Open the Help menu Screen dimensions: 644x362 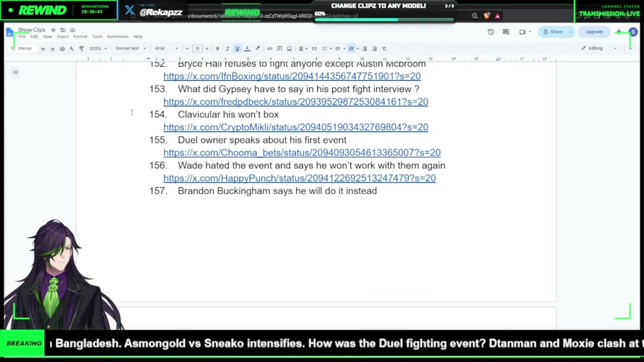tap(138, 37)
